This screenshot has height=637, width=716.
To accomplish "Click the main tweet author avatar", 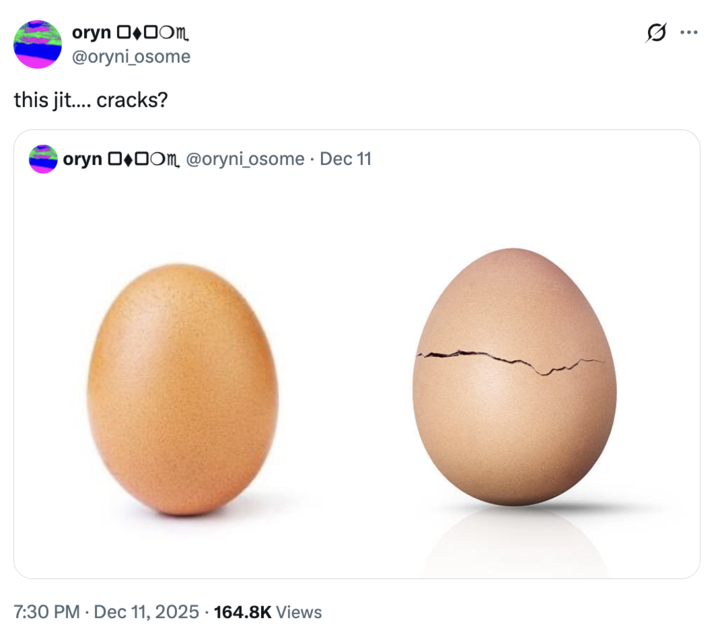I will (38, 44).
